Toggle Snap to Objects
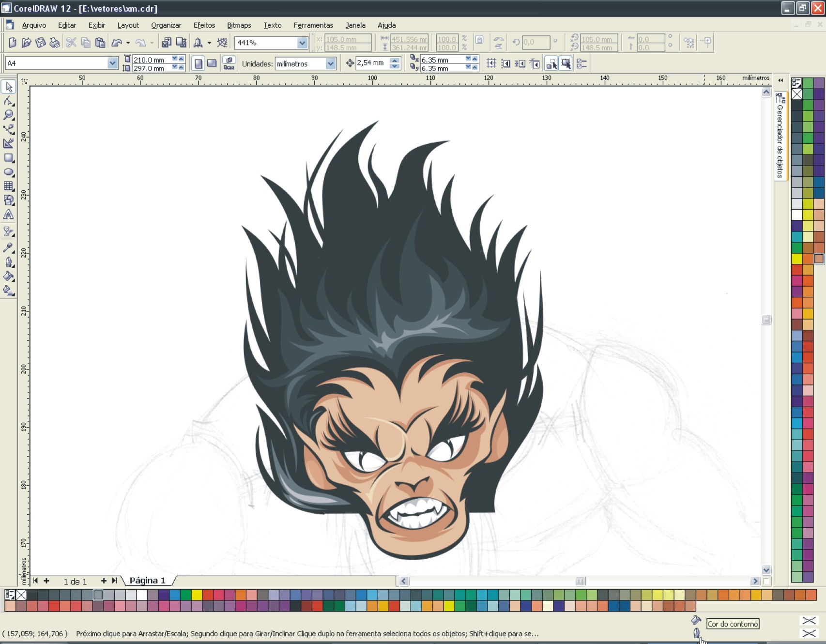The height and width of the screenshot is (644, 826). click(520, 63)
